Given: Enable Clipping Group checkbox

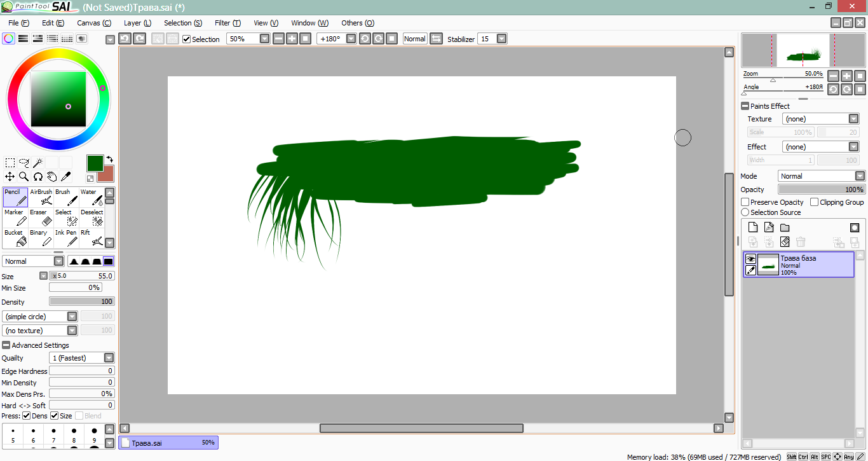Looking at the screenshot, I should (x=815, y=202).
